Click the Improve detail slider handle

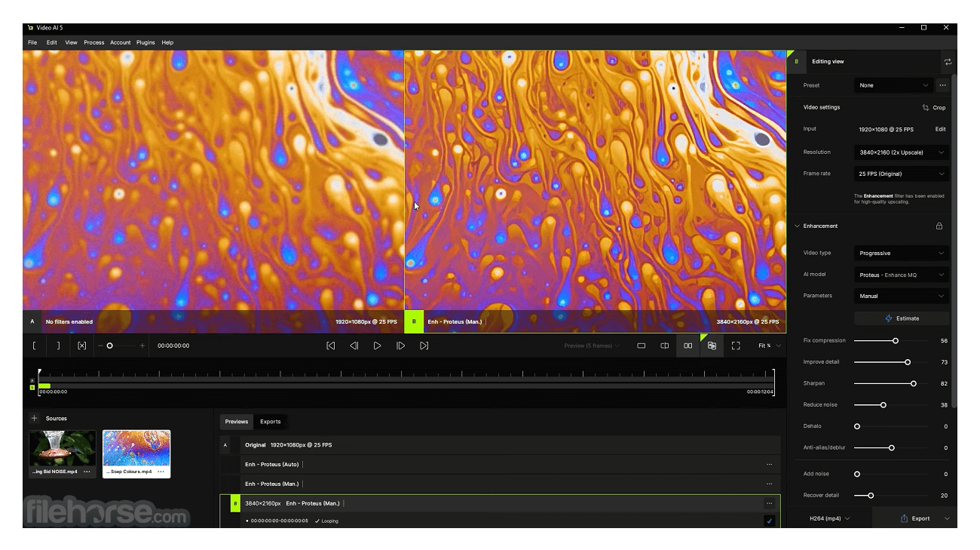pos(908,362)
